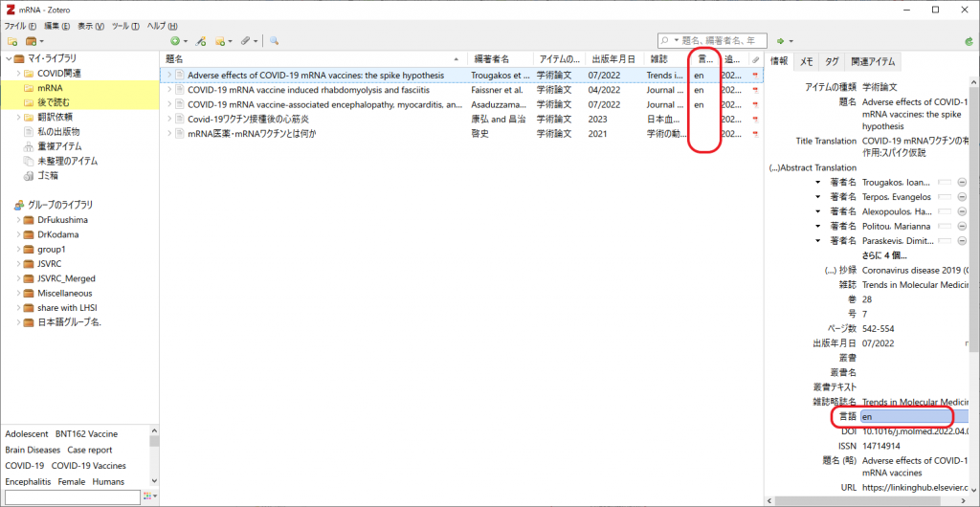Screen dimensions: 980x507
Task: Click the Add Item by Identifier wand
Action: click(201, 41)
